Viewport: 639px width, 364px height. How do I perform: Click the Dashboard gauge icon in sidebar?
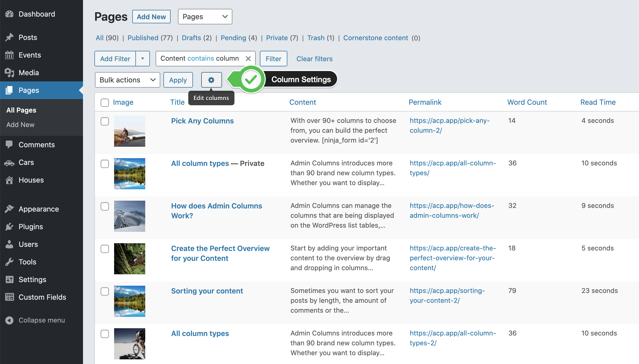tap(9, 14)
